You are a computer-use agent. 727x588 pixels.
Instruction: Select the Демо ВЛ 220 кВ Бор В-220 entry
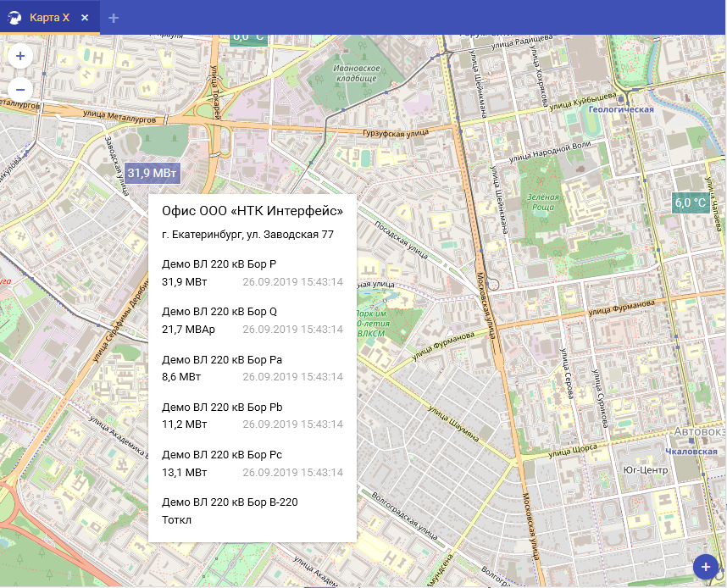pos(229,502)
